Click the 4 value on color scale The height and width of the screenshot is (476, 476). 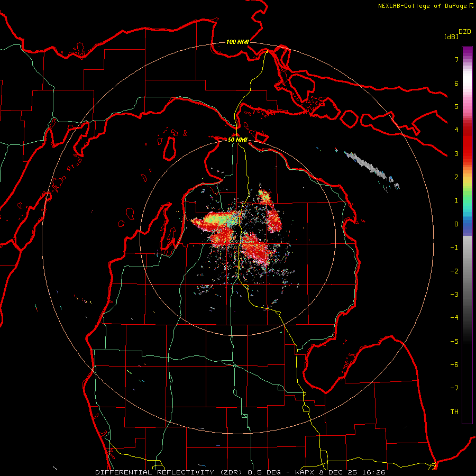[x=456, y=130]
